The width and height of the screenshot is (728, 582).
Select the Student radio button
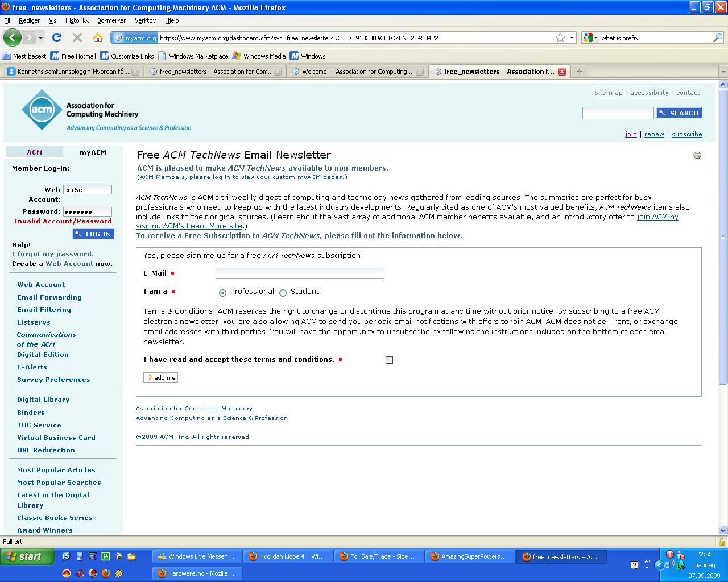[283, 293]
